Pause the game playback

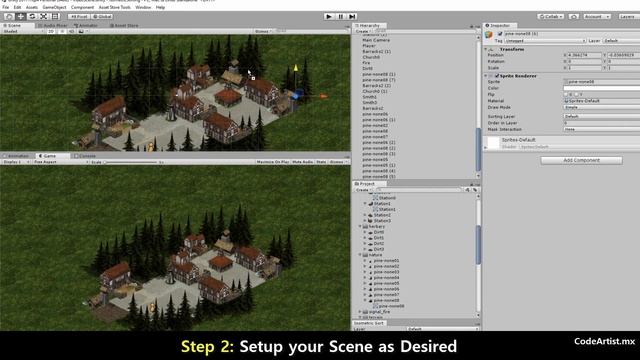click(340, 16)
